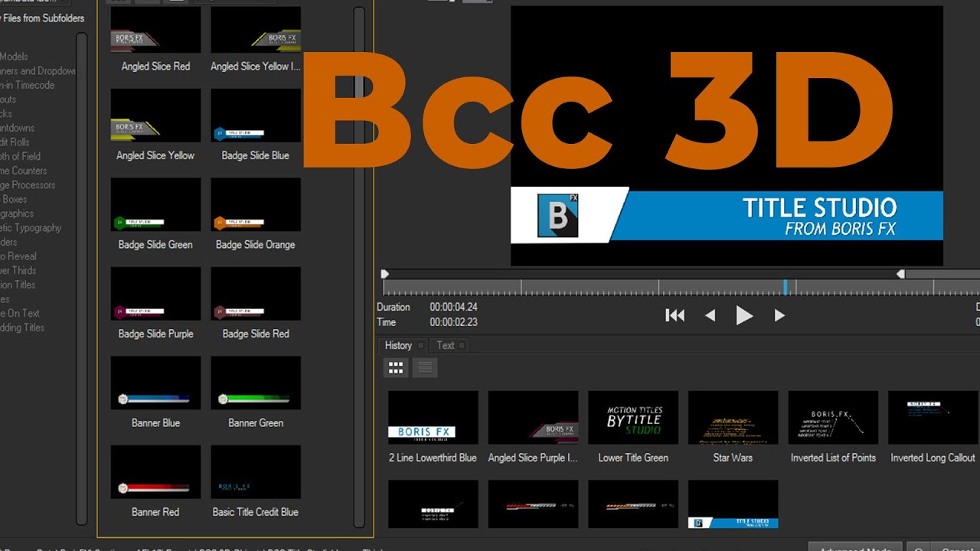980x551 pixels.
Task: Select the Angled Slice Yellow thumbnail
Action: coord(155,116)
